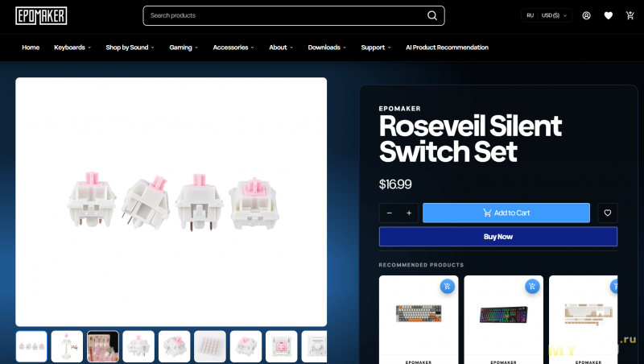Open the USD ($) currency dropdown

pos(555,15)
